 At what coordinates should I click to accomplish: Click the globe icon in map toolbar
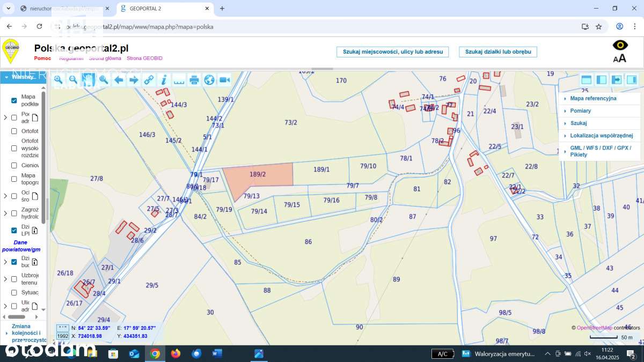(209, 80)
